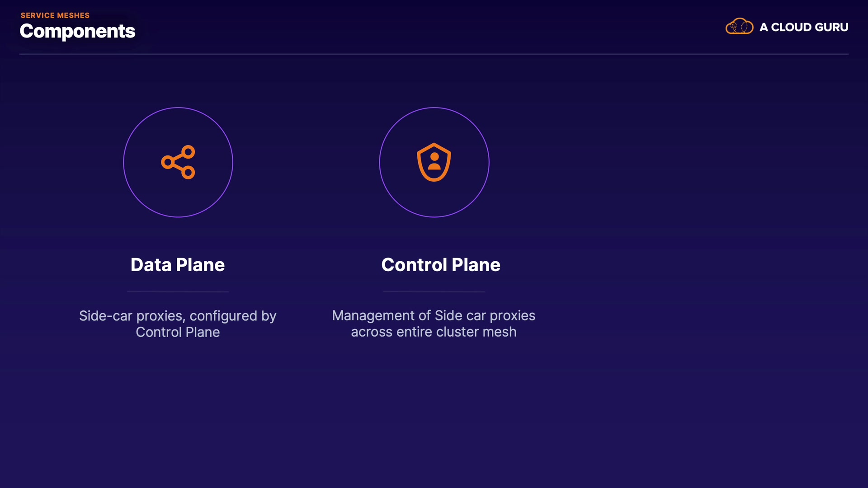
Task: Select the "A CLOUD GURU" brand text
Action: (x=803, y=27)
